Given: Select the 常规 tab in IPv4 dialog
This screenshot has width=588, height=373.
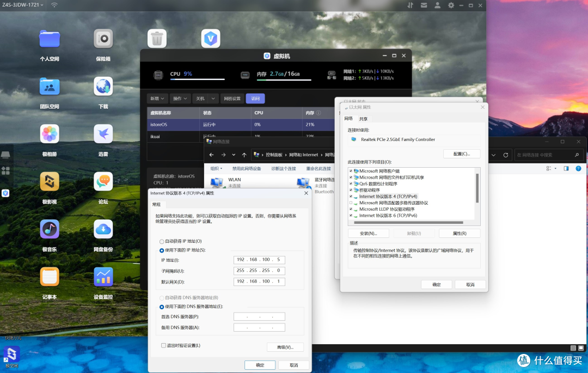Looking at the screenshot, I should [x=156, y=204].
